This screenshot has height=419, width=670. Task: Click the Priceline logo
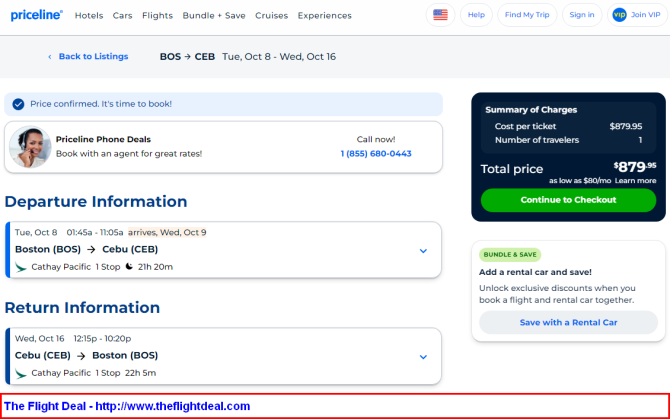pos(37,15)
